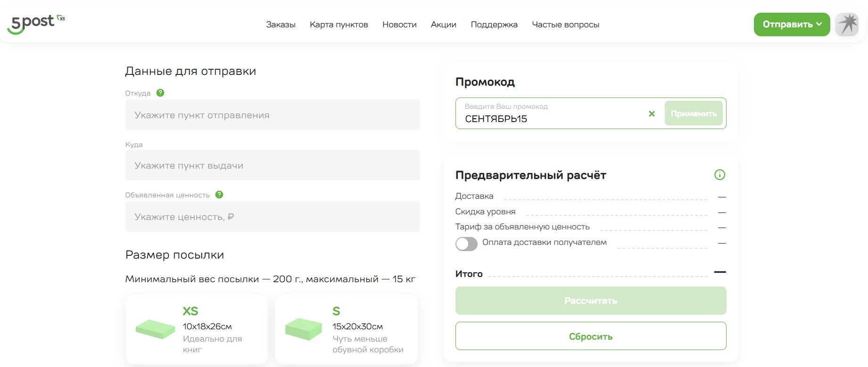Focus the Укажите пункт отправления field
868x367 pixels.
(x=273, y=114)
